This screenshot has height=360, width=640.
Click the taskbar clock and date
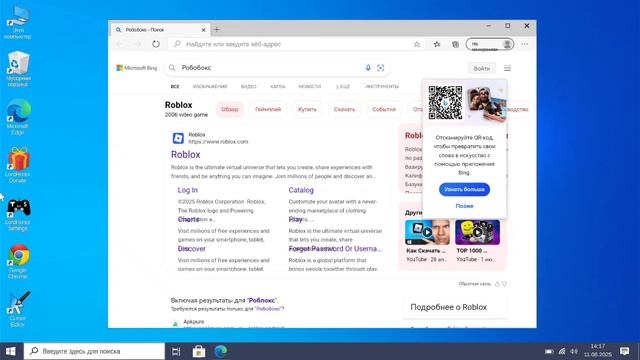pyautogui.click(x=598, y=351)
